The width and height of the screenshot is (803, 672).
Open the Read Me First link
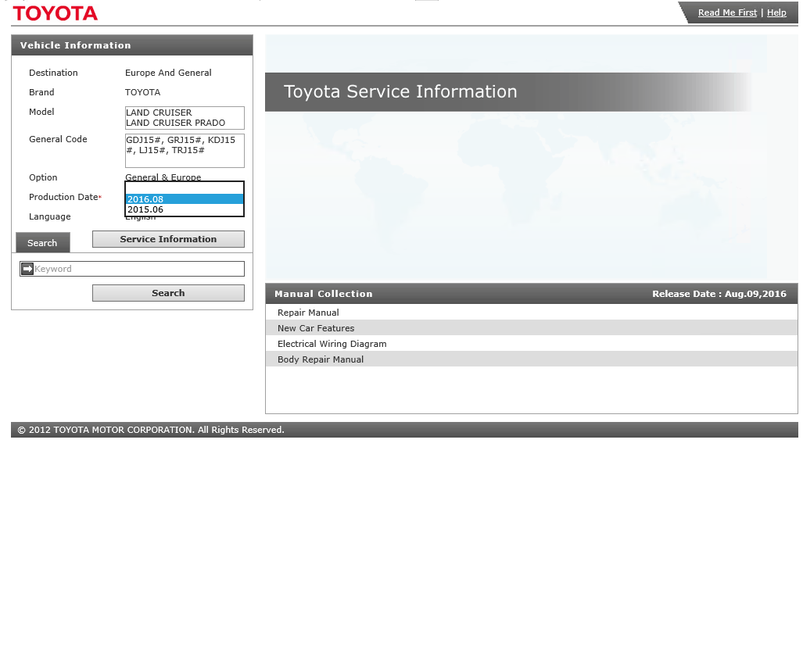[x=727, y=13]
